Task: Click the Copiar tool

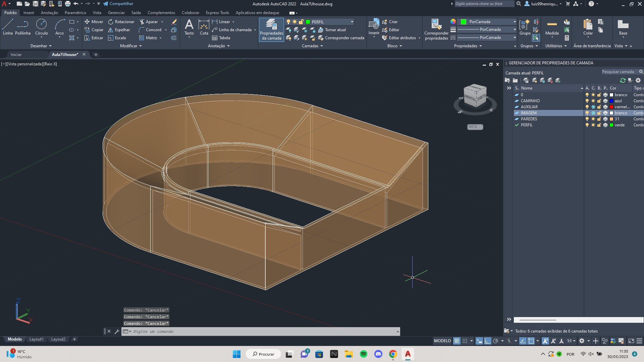Action: (x=94, y=30)
